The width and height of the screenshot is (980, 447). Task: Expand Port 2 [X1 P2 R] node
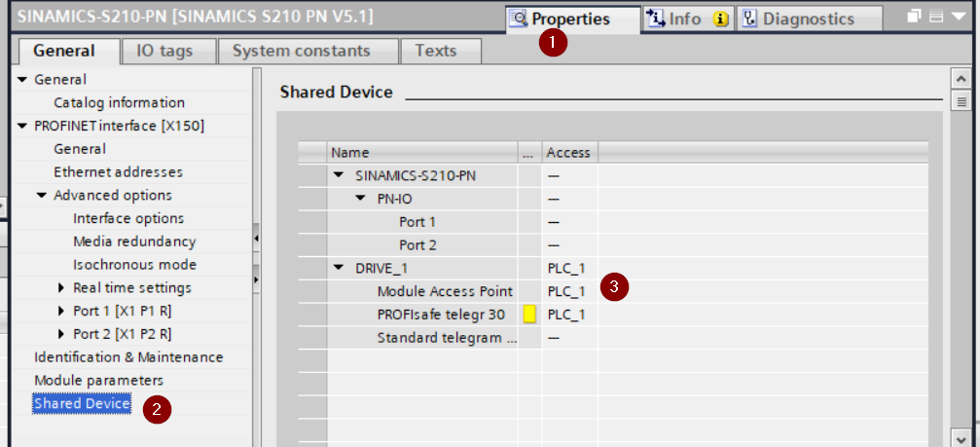point(61,334)
